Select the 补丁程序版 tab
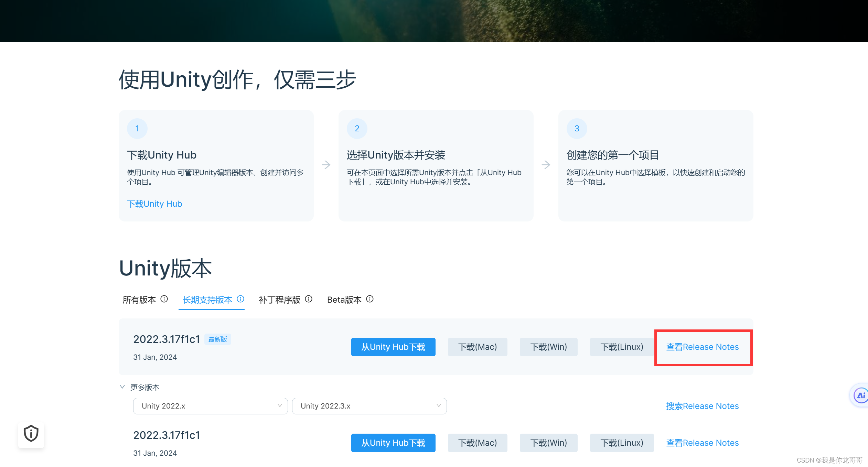 point(279,300)
